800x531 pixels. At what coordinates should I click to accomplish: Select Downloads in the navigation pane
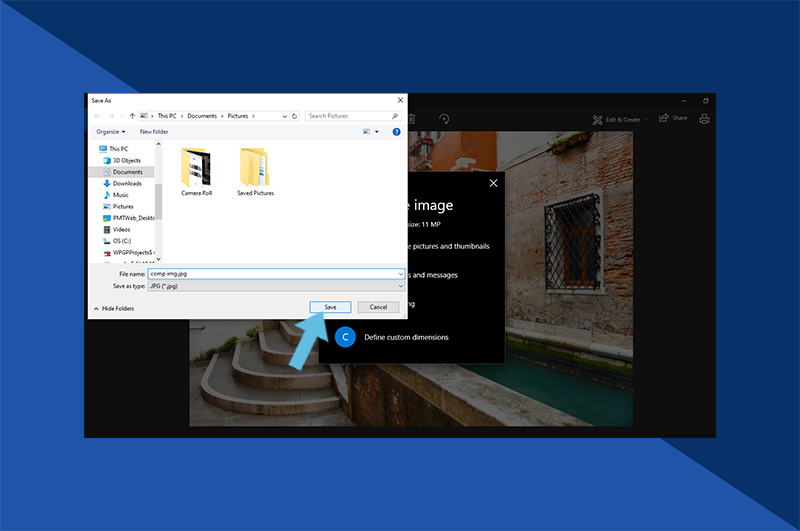[x=126, y=183]
